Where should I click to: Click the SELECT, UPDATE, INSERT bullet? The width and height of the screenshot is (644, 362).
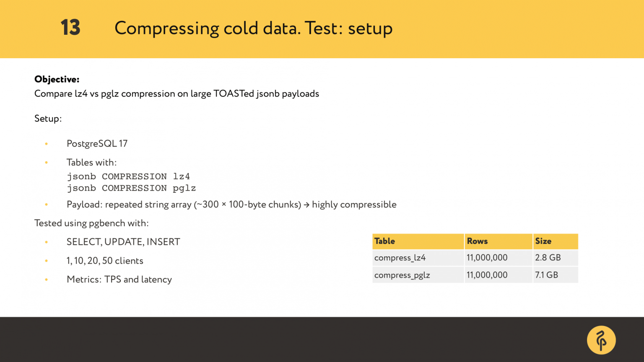click(123, 242)
